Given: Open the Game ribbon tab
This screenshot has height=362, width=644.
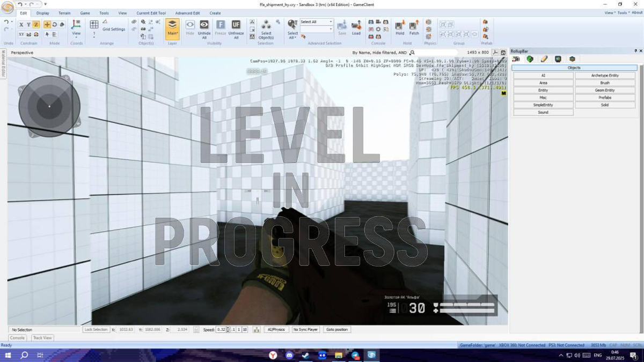Looking at the screenshot, I should 85,13.
